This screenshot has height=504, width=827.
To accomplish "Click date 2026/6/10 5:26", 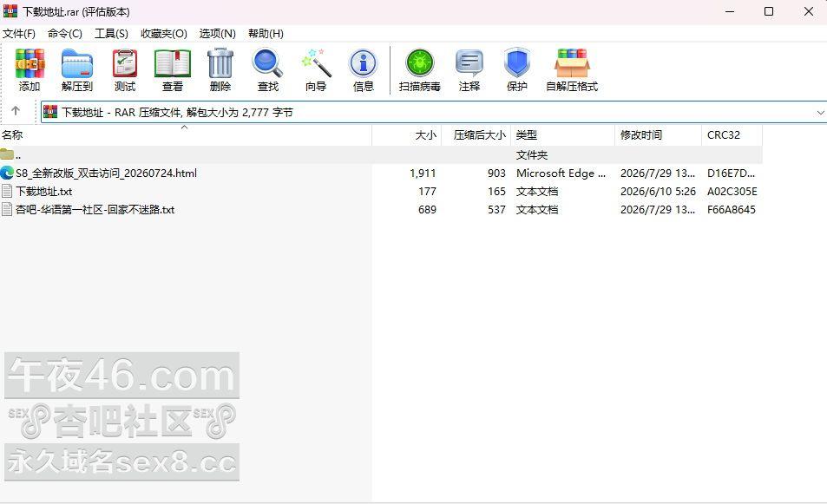I will tap(658, 192).
